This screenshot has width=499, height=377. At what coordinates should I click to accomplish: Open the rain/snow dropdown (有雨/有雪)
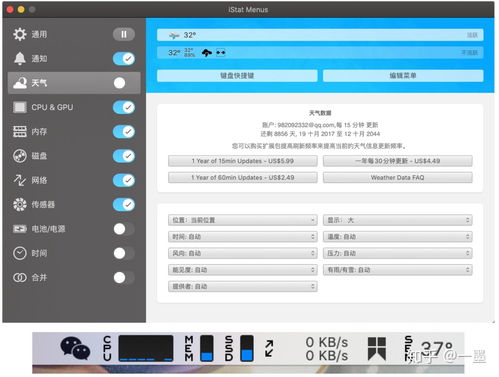tap(398, 270)
